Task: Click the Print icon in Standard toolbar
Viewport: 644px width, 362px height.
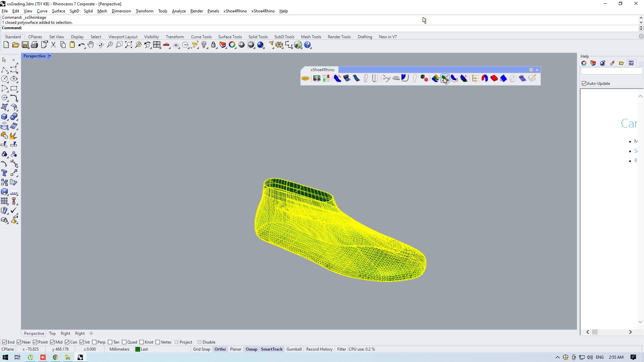Action: (34, 45)
